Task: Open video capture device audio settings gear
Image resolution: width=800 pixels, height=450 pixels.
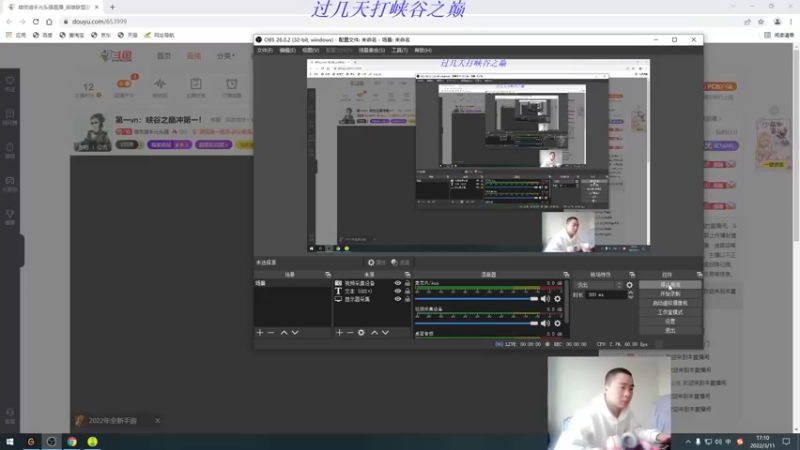Action: pos(557,323)
